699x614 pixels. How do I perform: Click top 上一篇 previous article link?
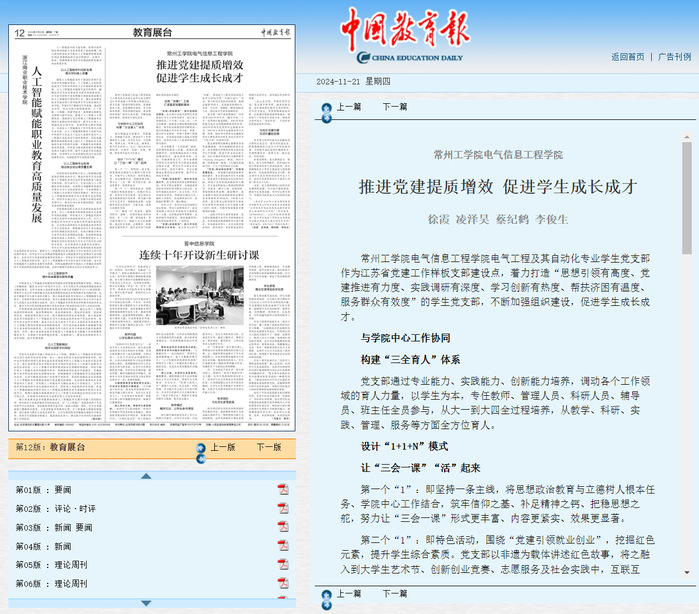click(x=349, y=107)
